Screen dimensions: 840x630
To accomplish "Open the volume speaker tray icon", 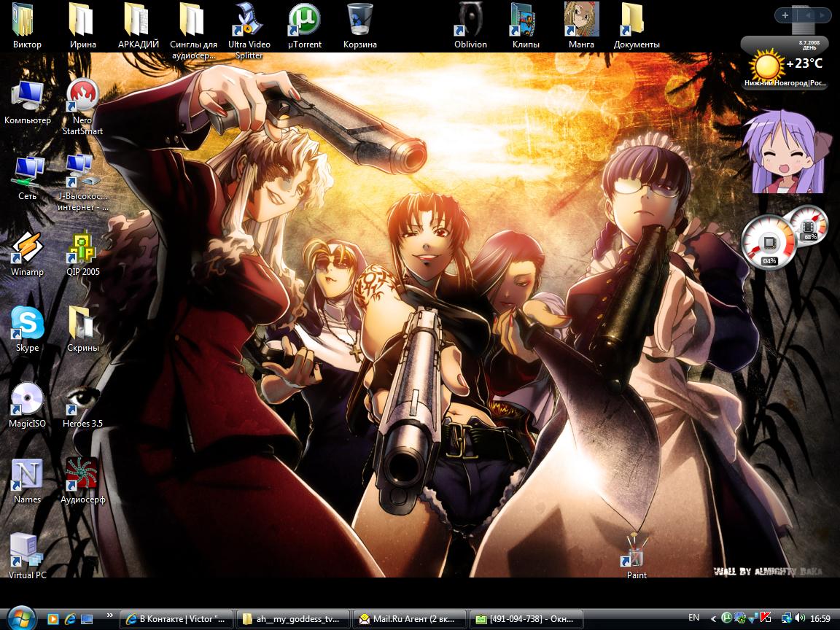I will click(x=800, y=618).
